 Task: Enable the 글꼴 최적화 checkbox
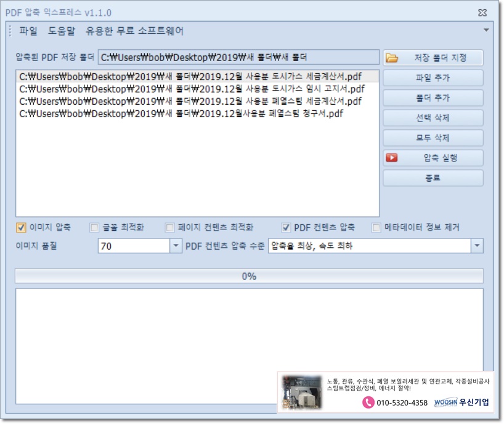94,227
